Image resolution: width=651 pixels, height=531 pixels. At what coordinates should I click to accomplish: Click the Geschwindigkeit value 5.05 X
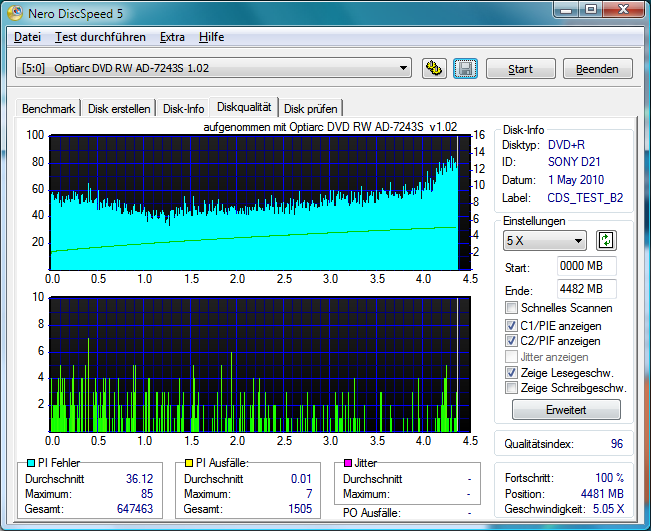(608, 509)
